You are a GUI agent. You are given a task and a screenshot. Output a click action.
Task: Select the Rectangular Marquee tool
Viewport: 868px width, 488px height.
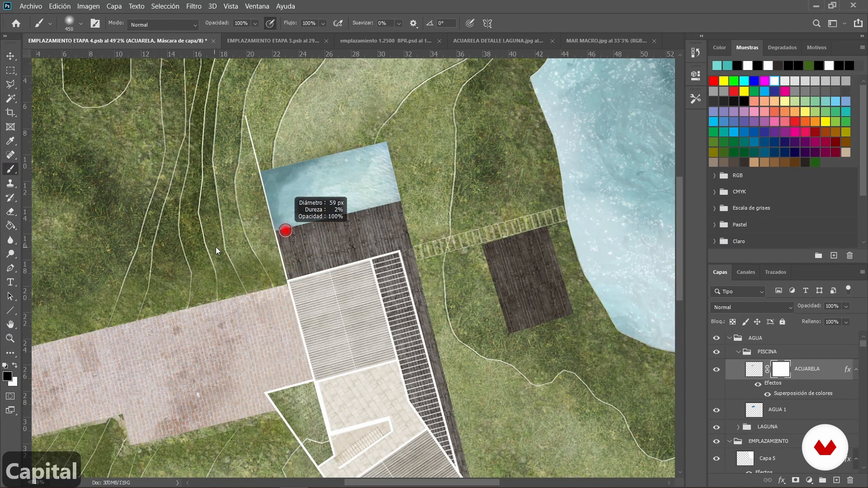(x=10, y=70)
